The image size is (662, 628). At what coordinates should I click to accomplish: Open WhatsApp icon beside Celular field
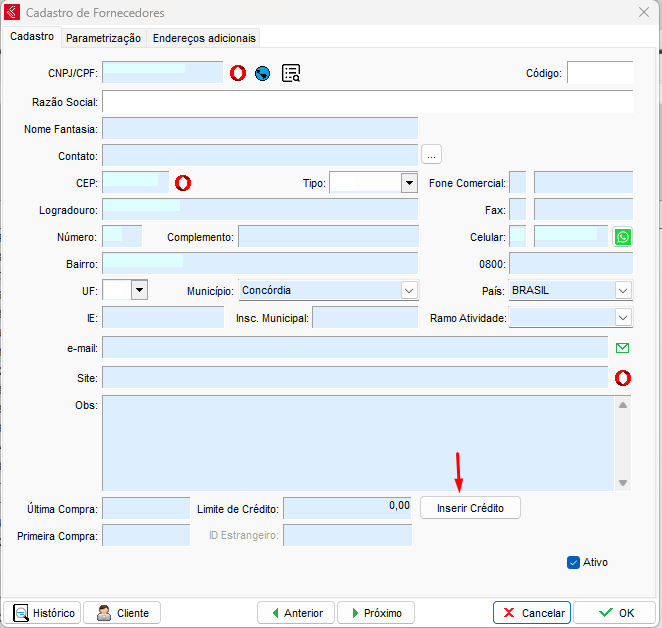(x=623, y=237)
